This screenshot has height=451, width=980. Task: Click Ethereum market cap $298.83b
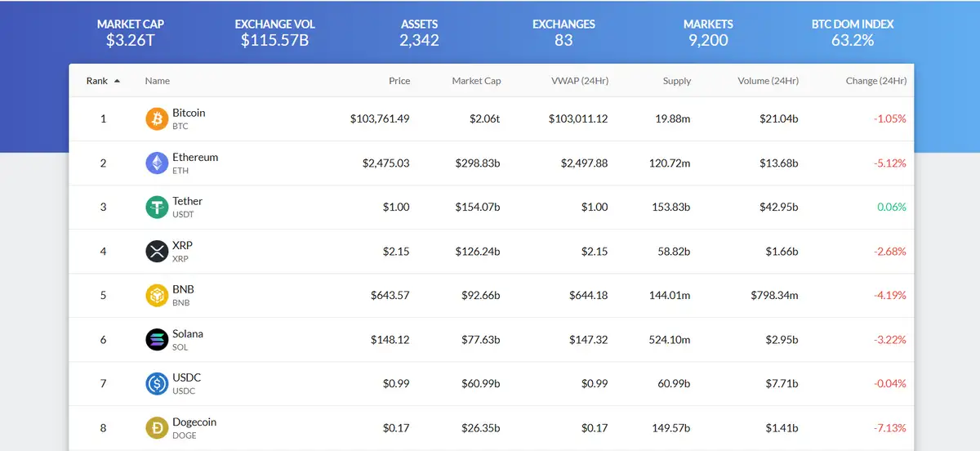[478, 163]
